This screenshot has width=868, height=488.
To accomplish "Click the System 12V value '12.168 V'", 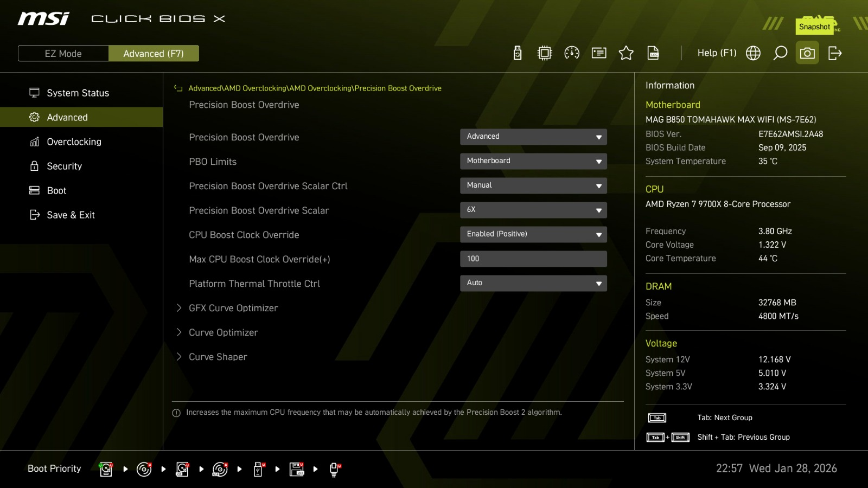I will tap(775, 359).
